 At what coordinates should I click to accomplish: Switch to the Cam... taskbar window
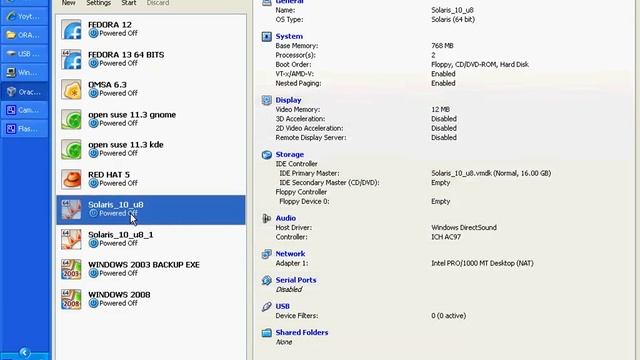[24, 110]
